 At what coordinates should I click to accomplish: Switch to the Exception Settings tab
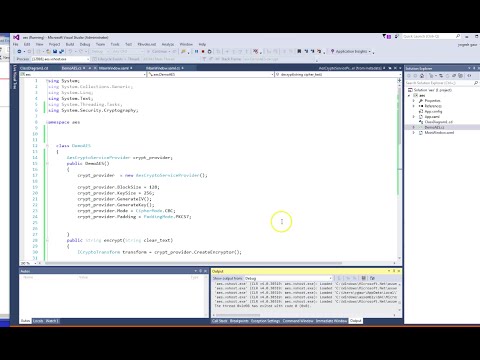click(265, 321)
